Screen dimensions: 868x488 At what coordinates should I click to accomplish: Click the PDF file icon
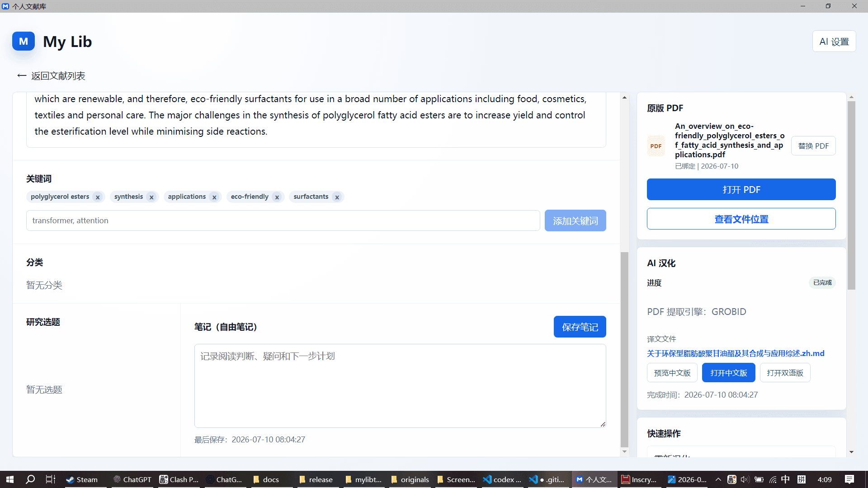coord(656,146)
